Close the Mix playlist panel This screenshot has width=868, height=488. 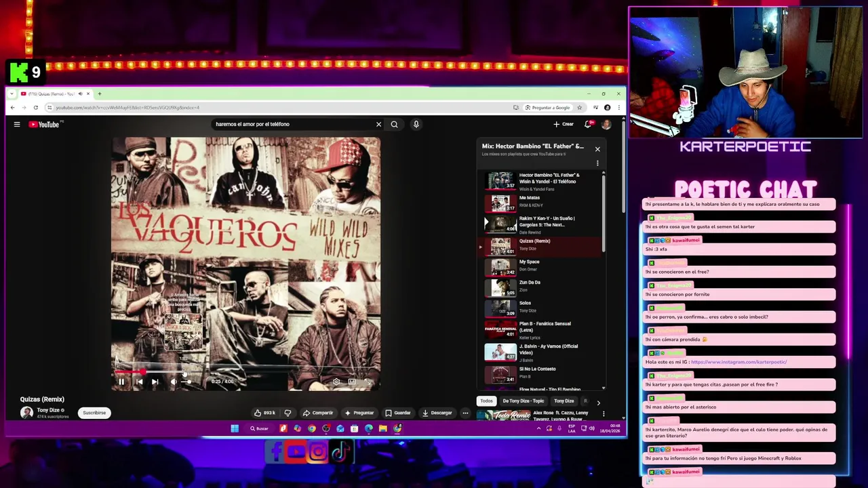click(597, 149)
